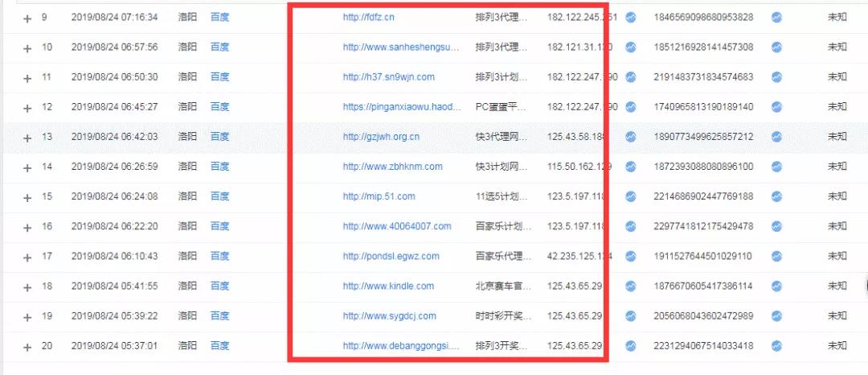Viewport: 868px width, 375px height.
Task: Expand row 20 using its plus sign
Action: [x=28, y=347]
